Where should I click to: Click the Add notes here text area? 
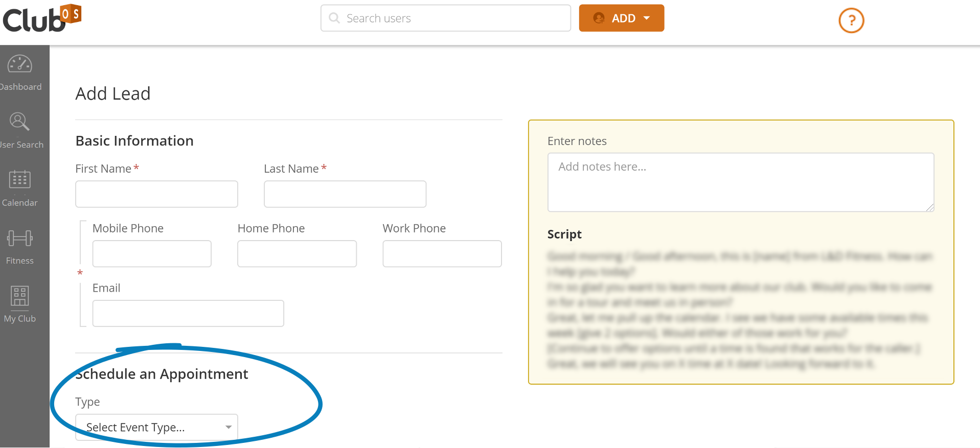point(741,182)
